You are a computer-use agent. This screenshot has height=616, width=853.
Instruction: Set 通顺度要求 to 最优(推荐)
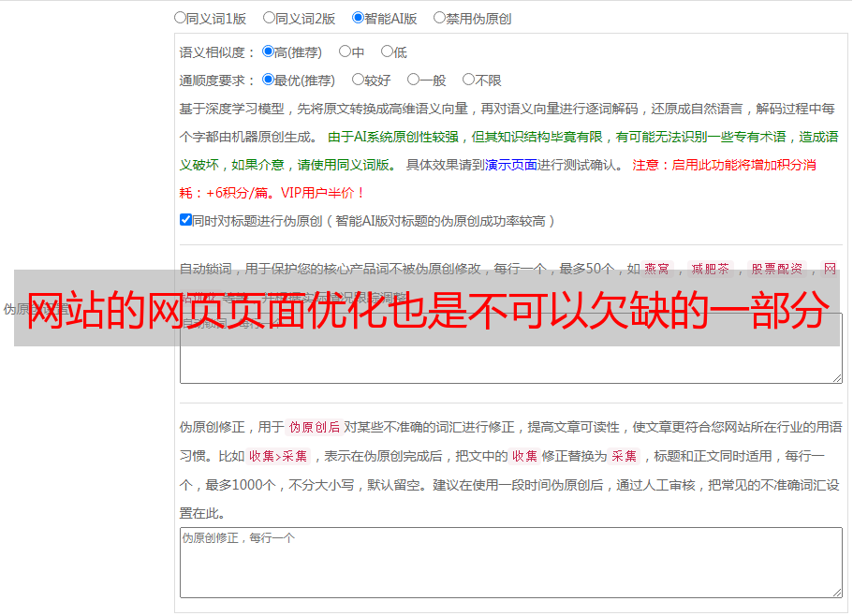[268, 80]
